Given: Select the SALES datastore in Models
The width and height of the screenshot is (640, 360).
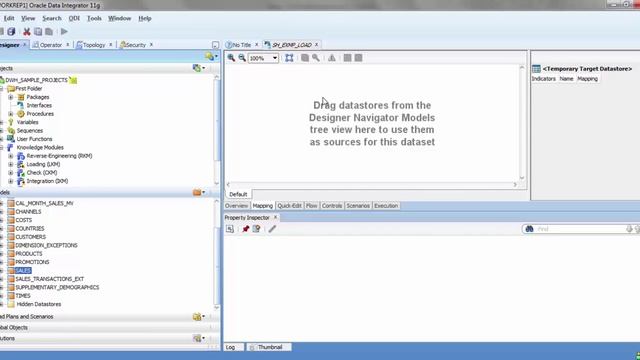Looking at the screenshot, I should click(x=23, y=271).
